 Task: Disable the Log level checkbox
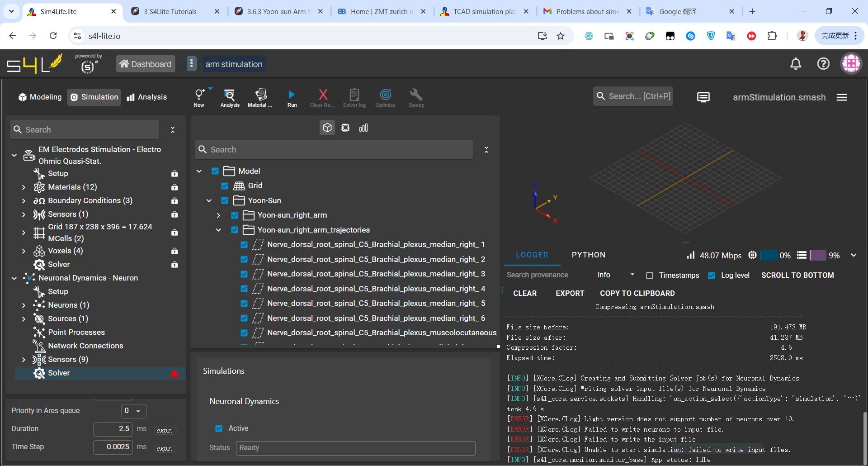[712, 276]
